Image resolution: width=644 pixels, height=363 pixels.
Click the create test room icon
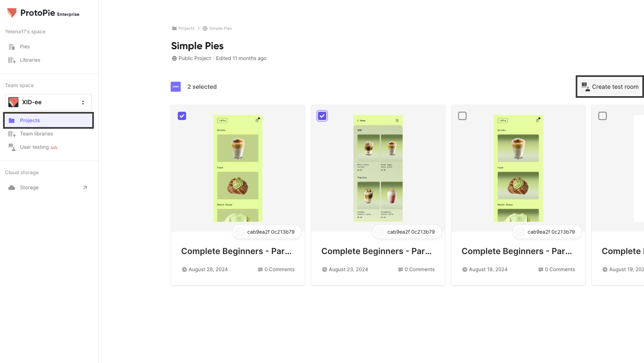[585, 87]
